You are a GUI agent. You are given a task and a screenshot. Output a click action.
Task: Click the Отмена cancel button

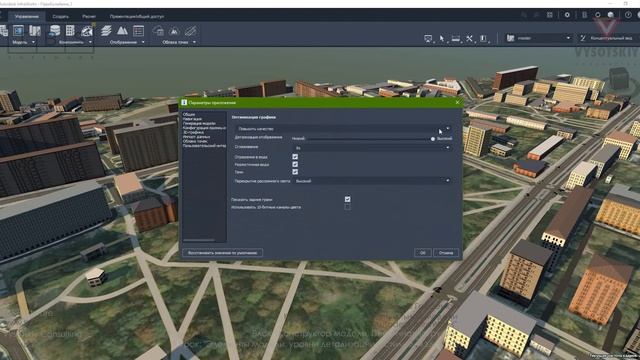click(446, 253)
